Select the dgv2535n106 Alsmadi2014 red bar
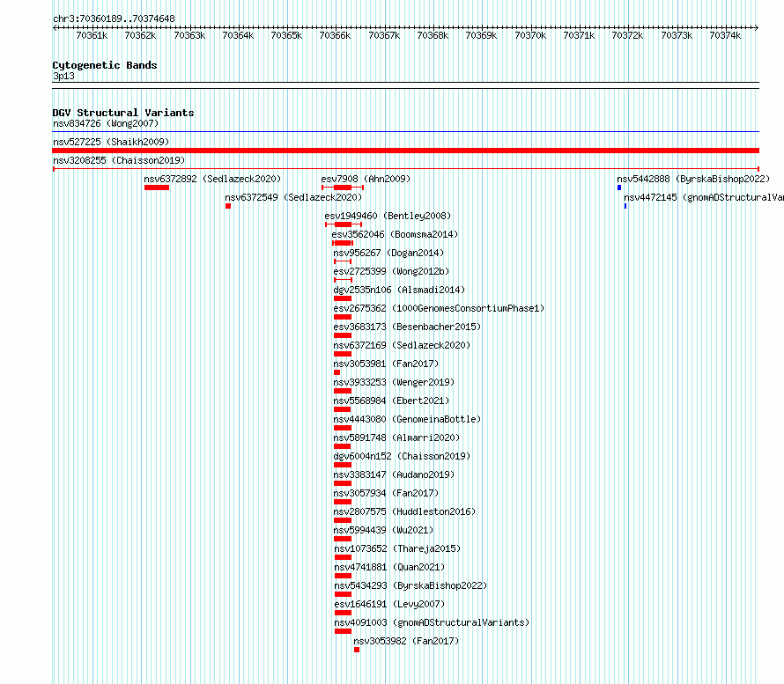Viewport: 784px width, 684px height. [343, 298]
